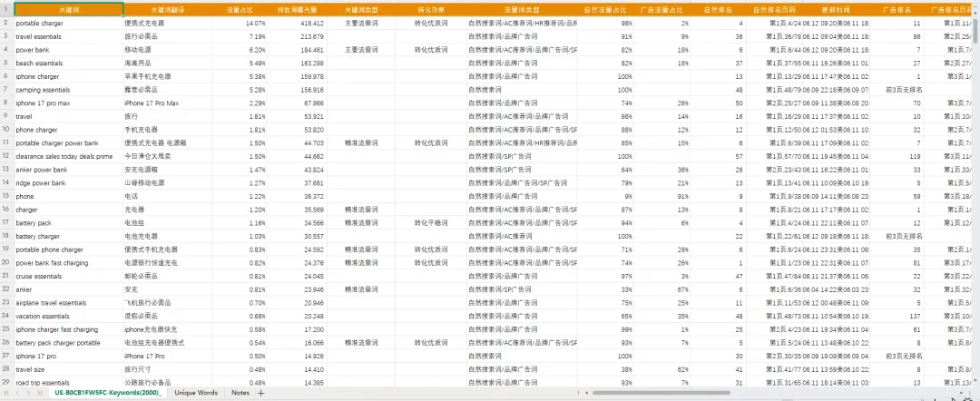Click the 5.49% traffic share cell
The image size is (980, 401).
pos(240,64)
